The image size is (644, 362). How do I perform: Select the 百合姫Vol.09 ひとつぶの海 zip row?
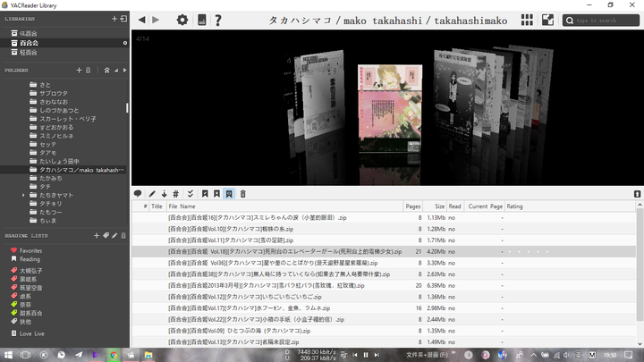tap(384, 331)
